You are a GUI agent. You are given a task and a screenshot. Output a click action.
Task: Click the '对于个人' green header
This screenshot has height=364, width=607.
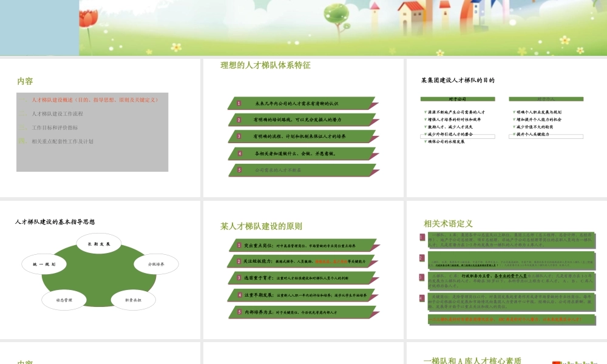(x=546, y=99)
